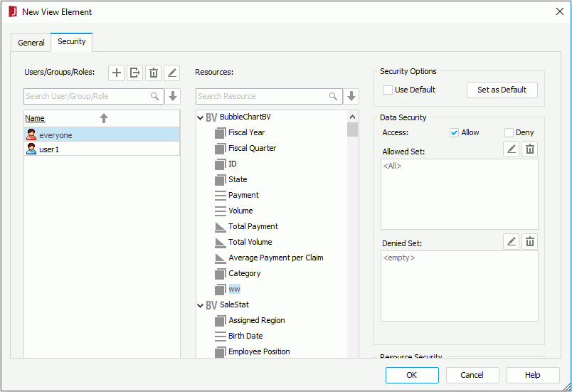Select the Volume resource
Image resolution: width=572 pixels, height=392 pixels.
(240, 211)
